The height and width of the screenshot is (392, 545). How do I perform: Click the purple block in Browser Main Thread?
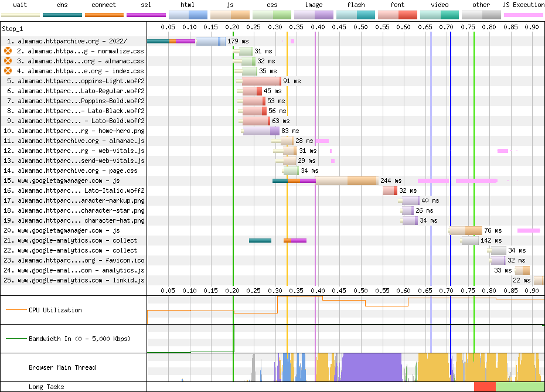pyautogui.click(x=370, y=367)
